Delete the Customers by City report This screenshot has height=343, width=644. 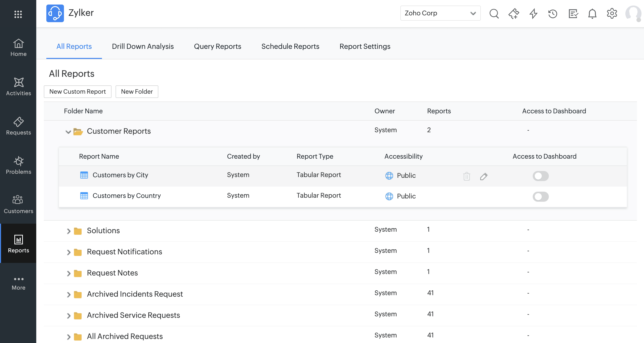point(467,176)
